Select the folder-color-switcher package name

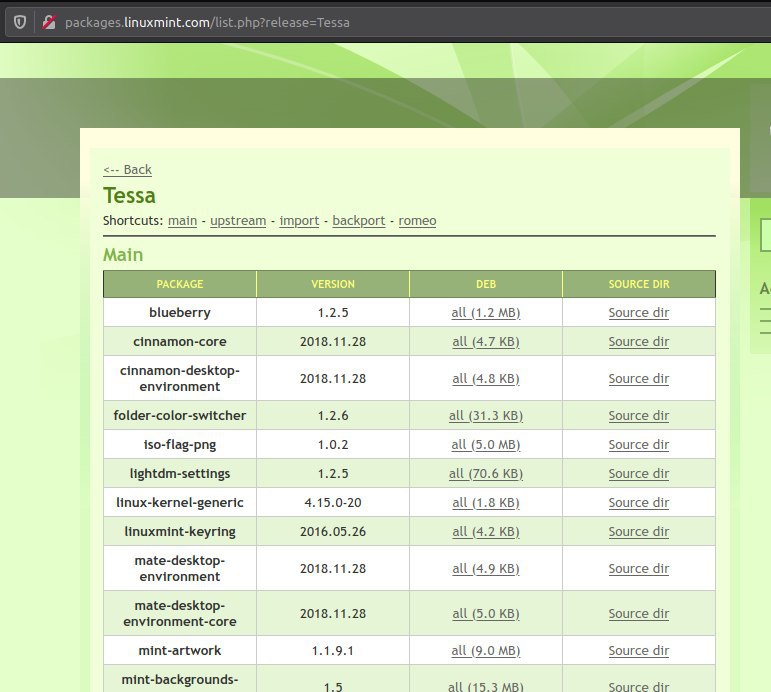point(179,415)
